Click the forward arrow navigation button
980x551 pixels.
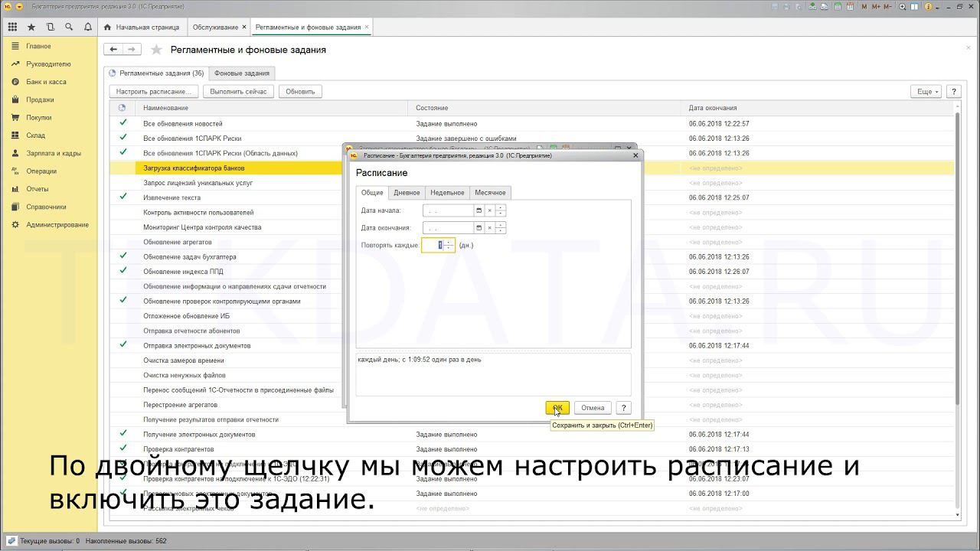[132, 49]
